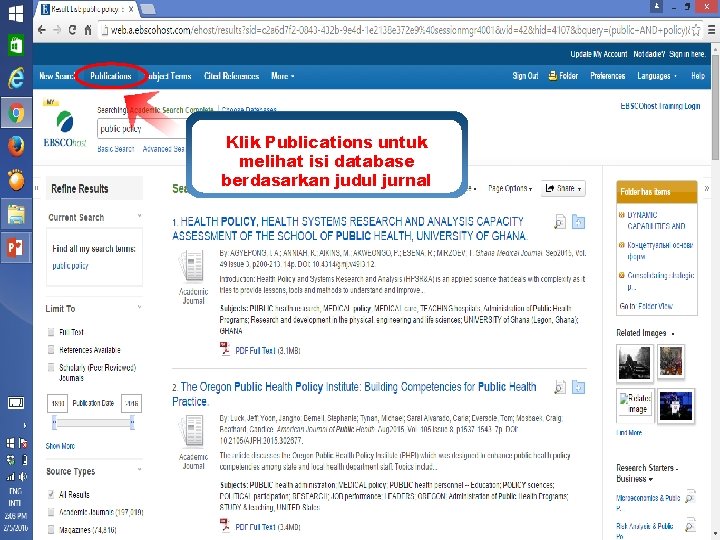This screenshot has height=540, width=720.
Task: Add result 2 to folder icon
Action: point(578,387)
